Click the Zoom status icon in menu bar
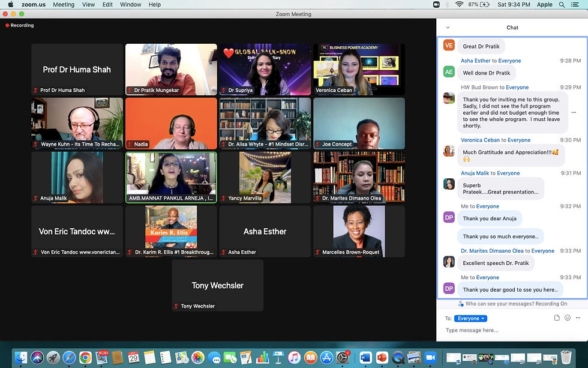 tap(436, 4)
